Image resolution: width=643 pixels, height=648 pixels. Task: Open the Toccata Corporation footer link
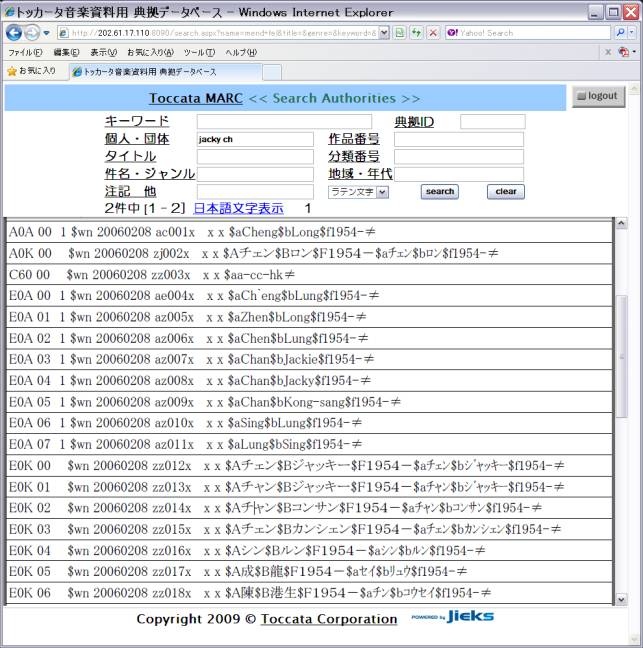coord(329,619)
